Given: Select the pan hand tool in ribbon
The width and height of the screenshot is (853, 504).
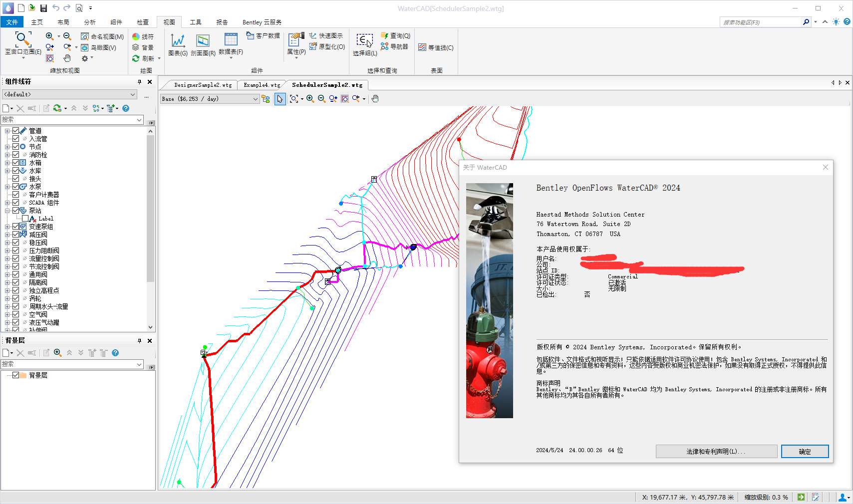Looking at the screenshot, I should (67, 58).
